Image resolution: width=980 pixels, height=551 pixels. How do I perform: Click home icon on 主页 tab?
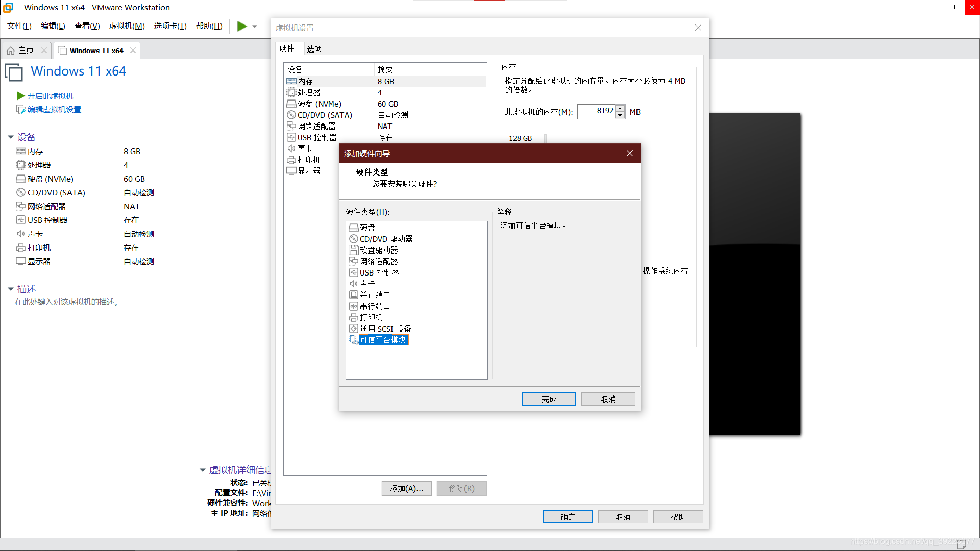(11, 51)
